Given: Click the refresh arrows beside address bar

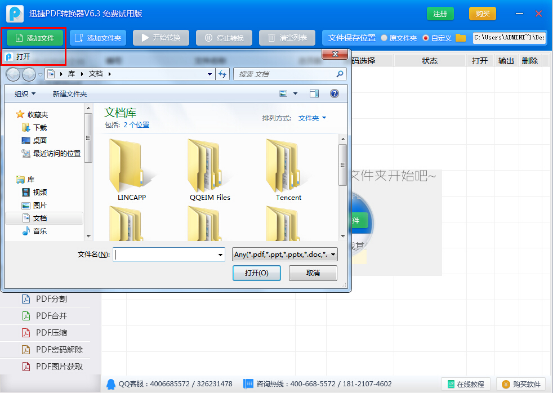Looking at the screenshot, I should click(x=222, y=74).
